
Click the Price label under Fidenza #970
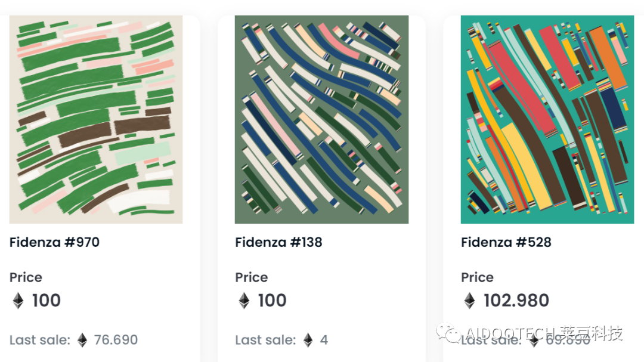click(26, 277)
